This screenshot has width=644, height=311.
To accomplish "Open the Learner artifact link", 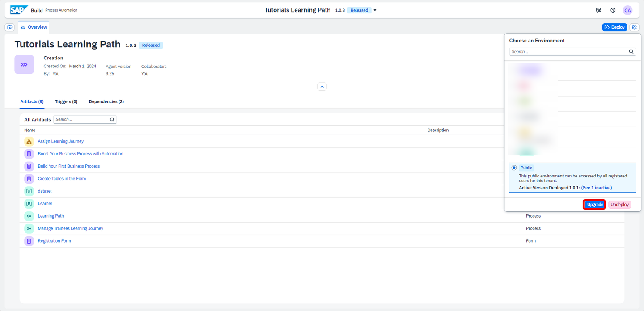I will tap(45, 204).
